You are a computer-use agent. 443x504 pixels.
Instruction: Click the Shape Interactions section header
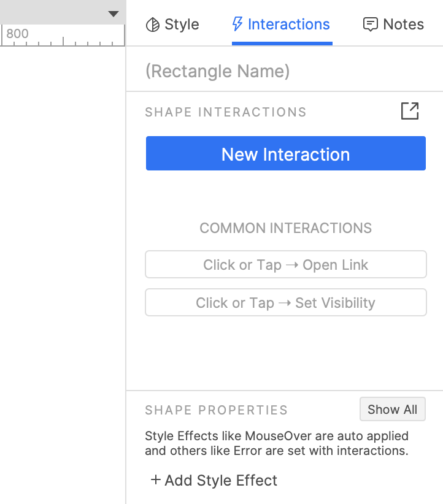pyautogui.click(x=225, y=112)
